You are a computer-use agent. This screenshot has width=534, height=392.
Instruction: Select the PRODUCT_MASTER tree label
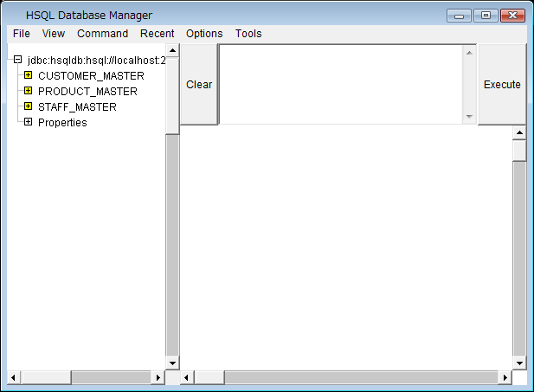point(87,92)
